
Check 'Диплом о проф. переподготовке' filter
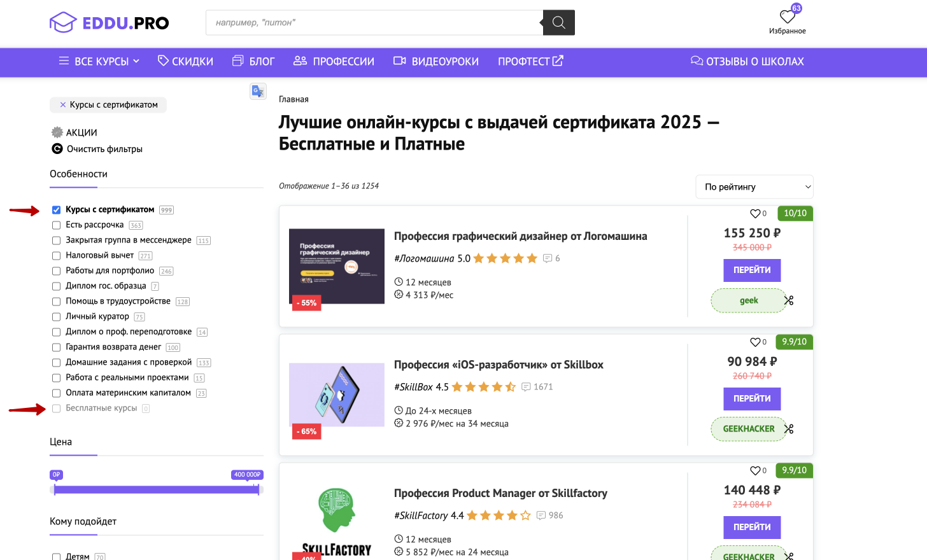[x=56, y=332]
